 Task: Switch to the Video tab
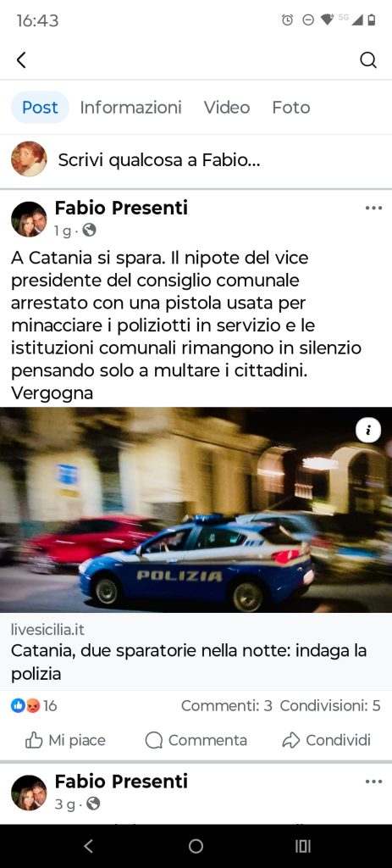point(227,108)
